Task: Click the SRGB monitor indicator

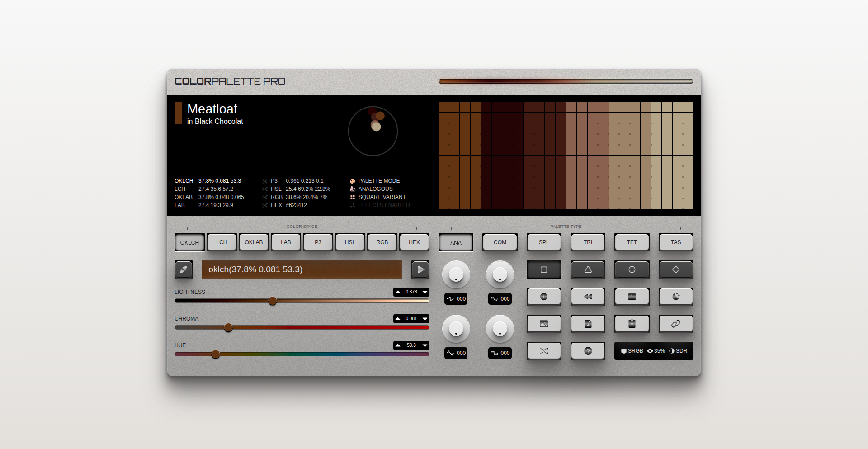Action: pyautogui.click(x=632, y=351)
